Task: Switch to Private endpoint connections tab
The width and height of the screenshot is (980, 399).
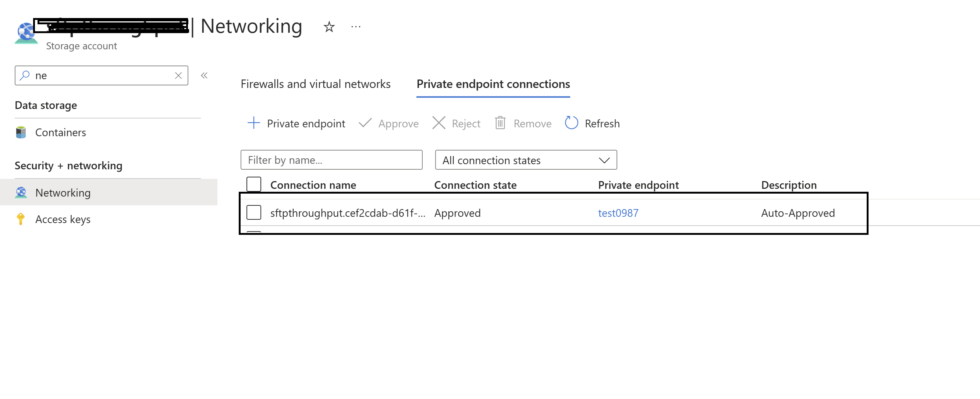Action: point(493,84)
